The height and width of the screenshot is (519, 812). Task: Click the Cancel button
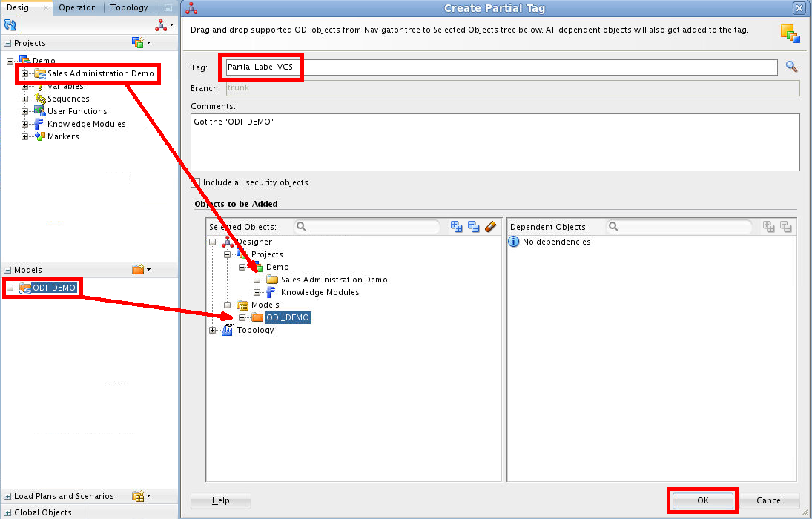pyautogui.click(x=770, y=500)
